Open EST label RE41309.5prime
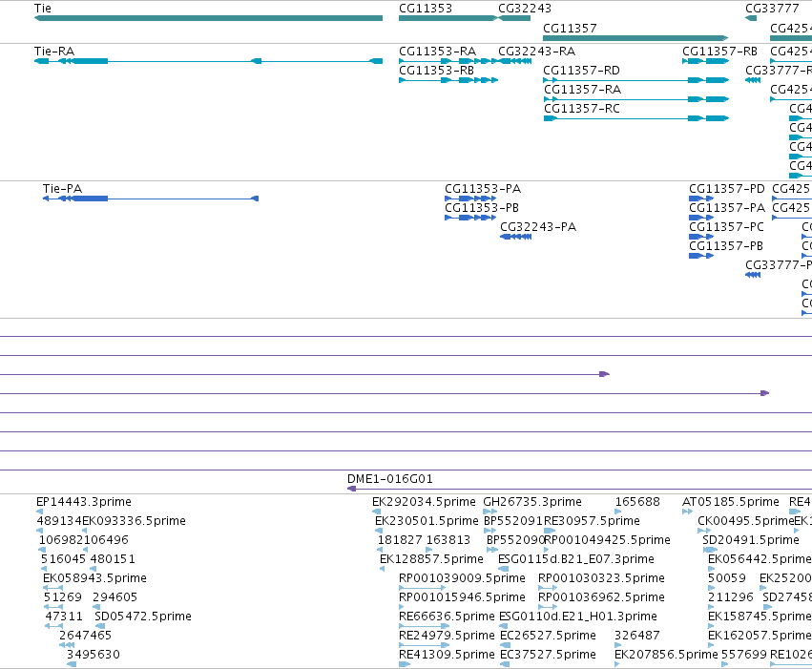 point(447,655)
